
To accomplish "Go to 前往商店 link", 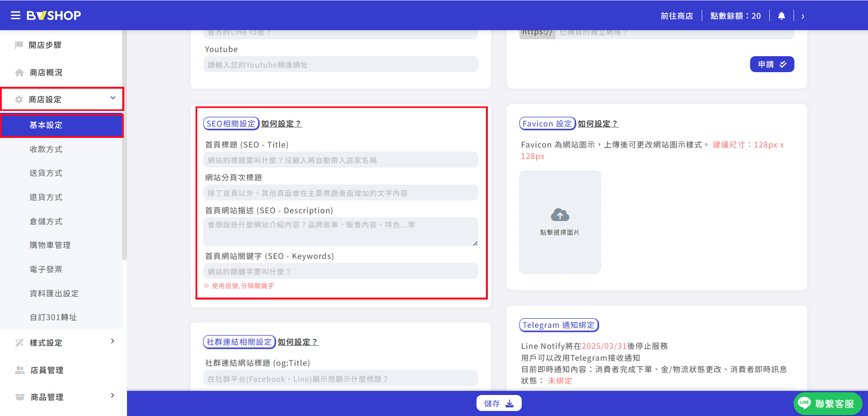I will [677, 16].
